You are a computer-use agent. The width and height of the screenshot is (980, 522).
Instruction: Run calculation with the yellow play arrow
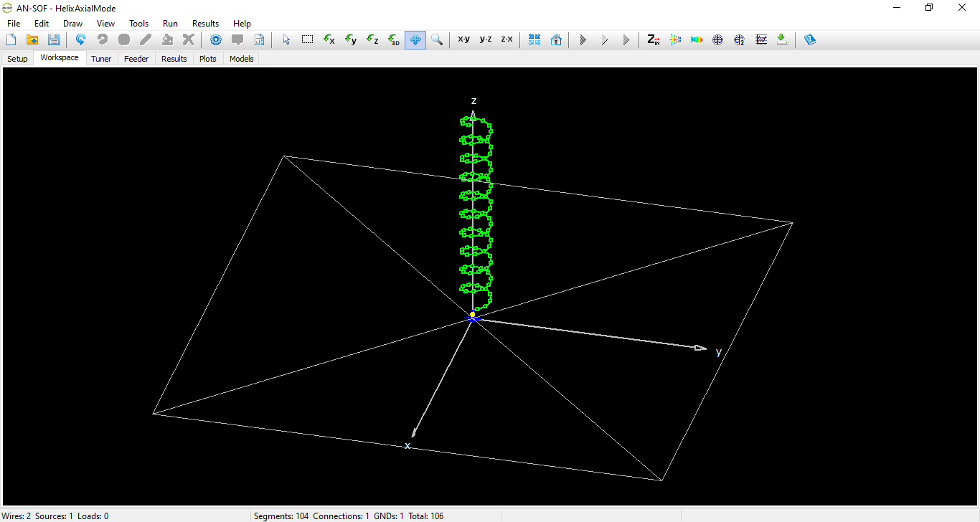coord(604,39)
